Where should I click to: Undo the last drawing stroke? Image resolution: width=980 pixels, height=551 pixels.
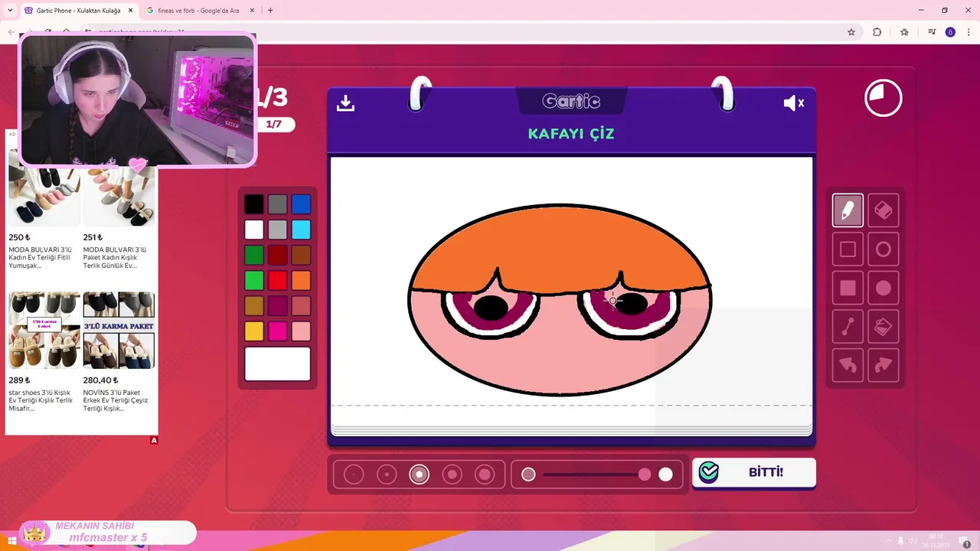click(848, 366)
